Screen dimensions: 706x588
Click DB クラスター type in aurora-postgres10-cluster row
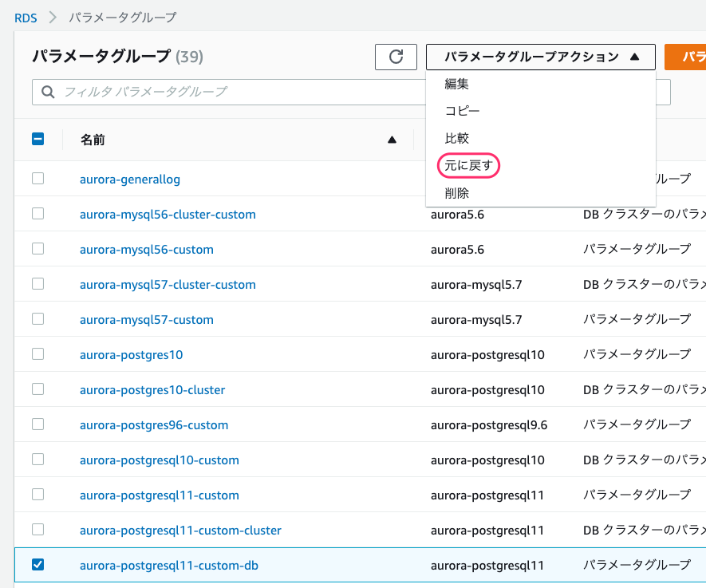click(x=644, y=389)
